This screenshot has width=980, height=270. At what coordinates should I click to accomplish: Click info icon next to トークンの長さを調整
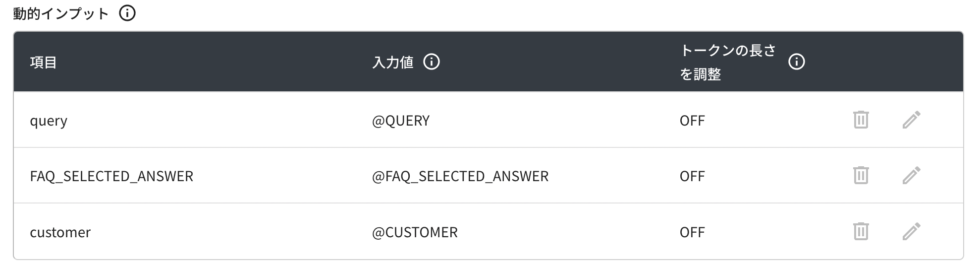(796, 62)
